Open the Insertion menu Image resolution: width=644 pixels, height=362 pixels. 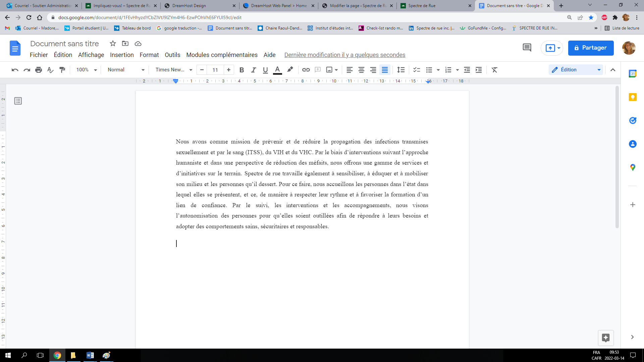pyautogui.click(x=122, y=55)
